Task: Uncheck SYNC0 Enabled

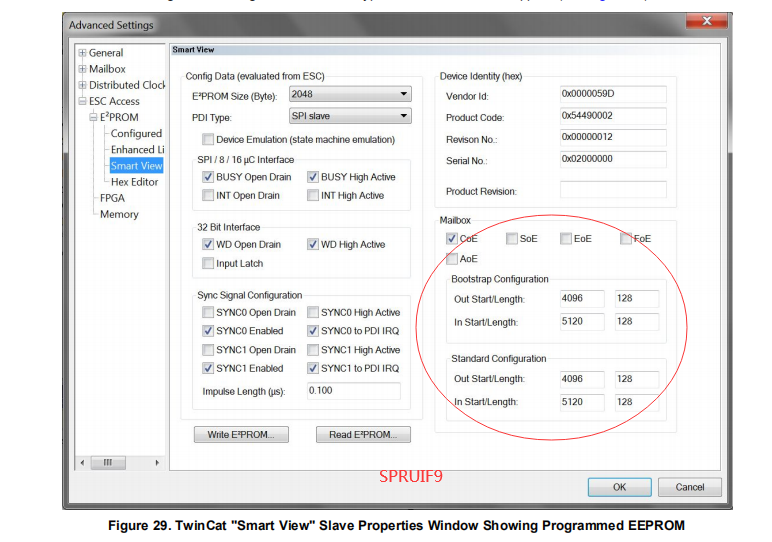Action: click(208, 331)
